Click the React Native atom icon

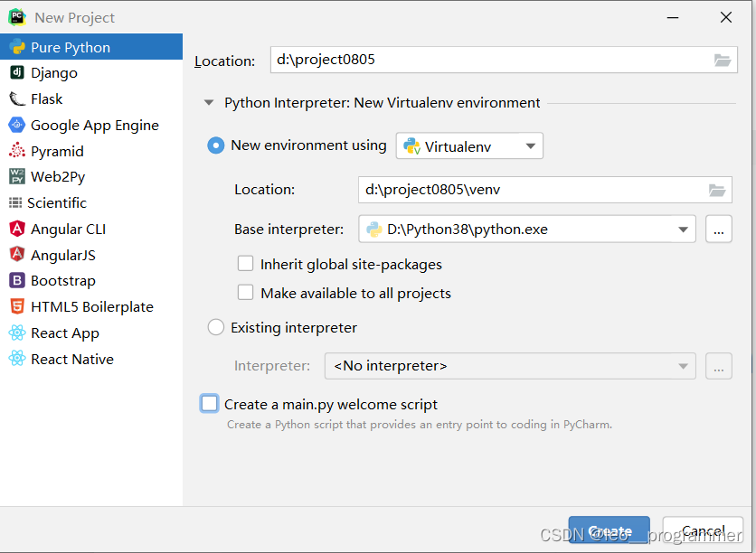click(x=17, y=359)
